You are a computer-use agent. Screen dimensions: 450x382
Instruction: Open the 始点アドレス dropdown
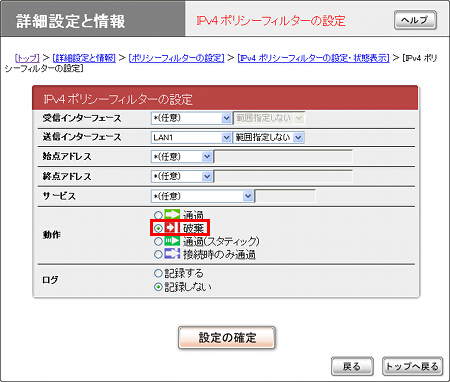[182, 157]
